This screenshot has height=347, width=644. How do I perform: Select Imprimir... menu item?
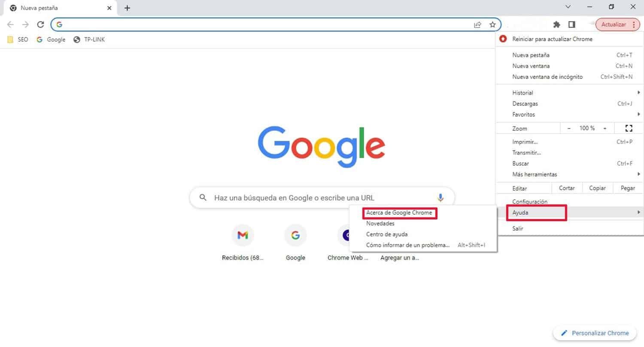click(569, 142)
